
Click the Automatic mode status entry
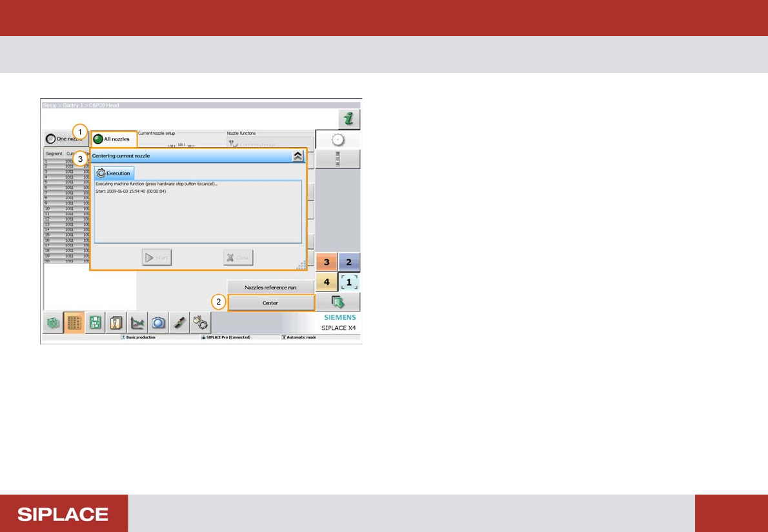click(x=299, y=338)
